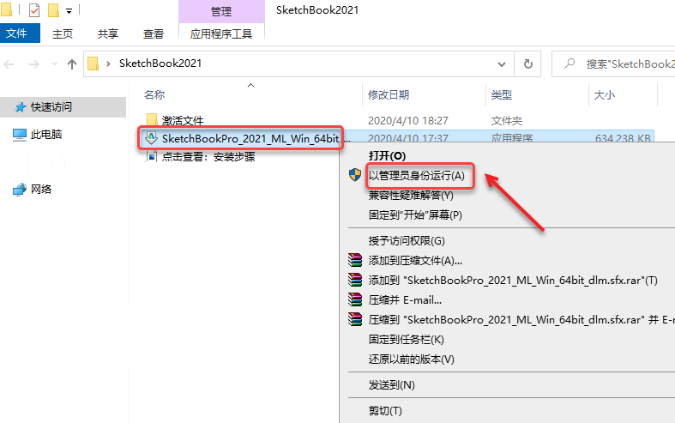Click the SketchBookPro installer file icon
The image size is (675, 423).
click(x=151, y=138)
